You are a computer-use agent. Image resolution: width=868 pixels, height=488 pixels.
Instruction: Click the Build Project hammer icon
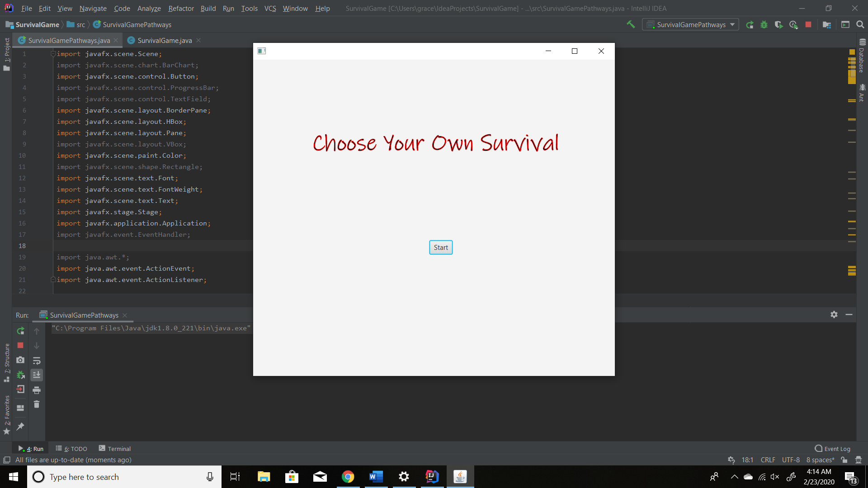[x=631, y=24]
